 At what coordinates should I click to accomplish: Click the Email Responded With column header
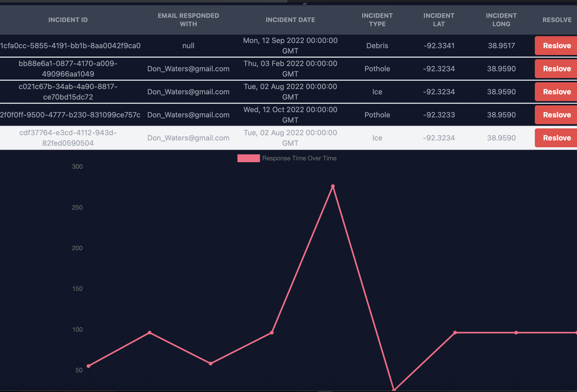[x=188, y=20]
